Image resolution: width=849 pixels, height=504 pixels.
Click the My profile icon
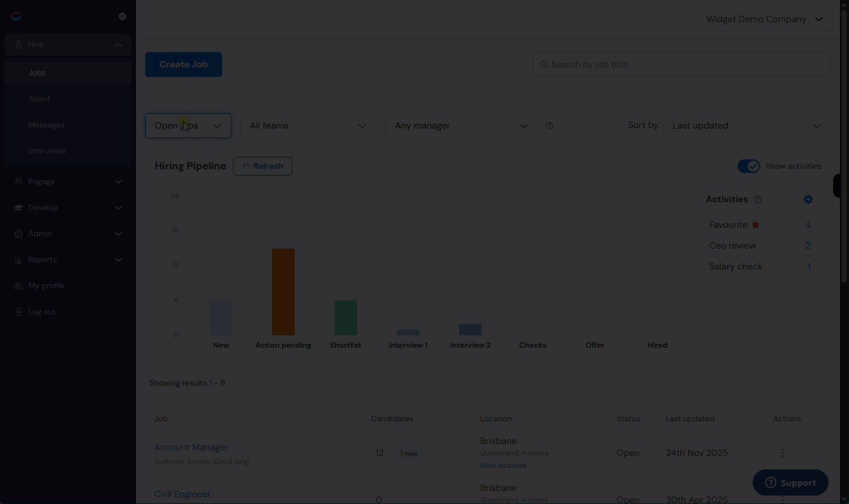[x=19, y=285]
